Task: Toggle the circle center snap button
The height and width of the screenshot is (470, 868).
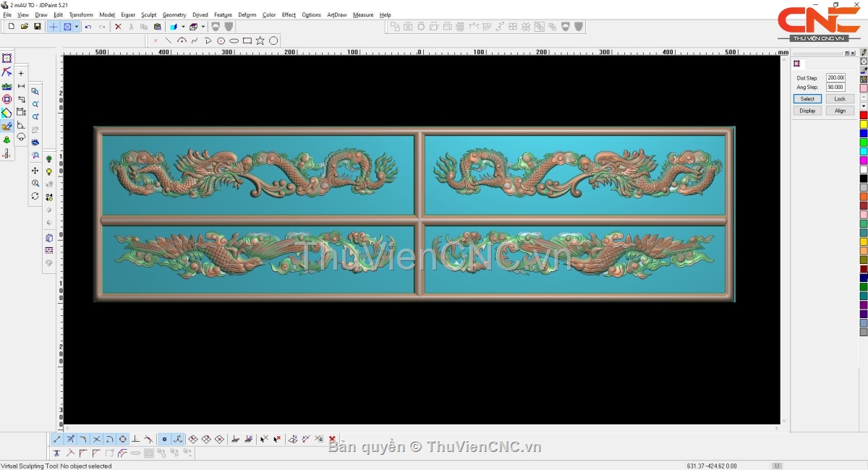Action: pos(122,439)
